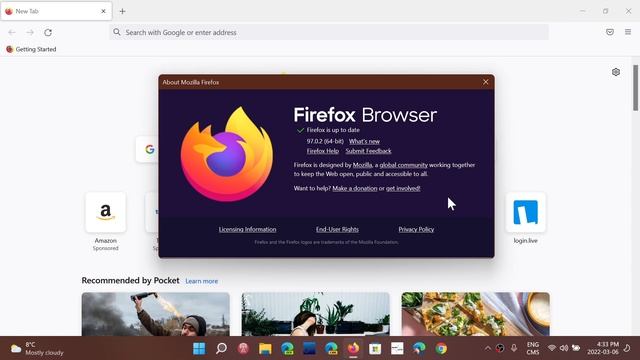Open the Windows Start menu
The width and height of the screenshot is (640, 360).
point(199,349)
